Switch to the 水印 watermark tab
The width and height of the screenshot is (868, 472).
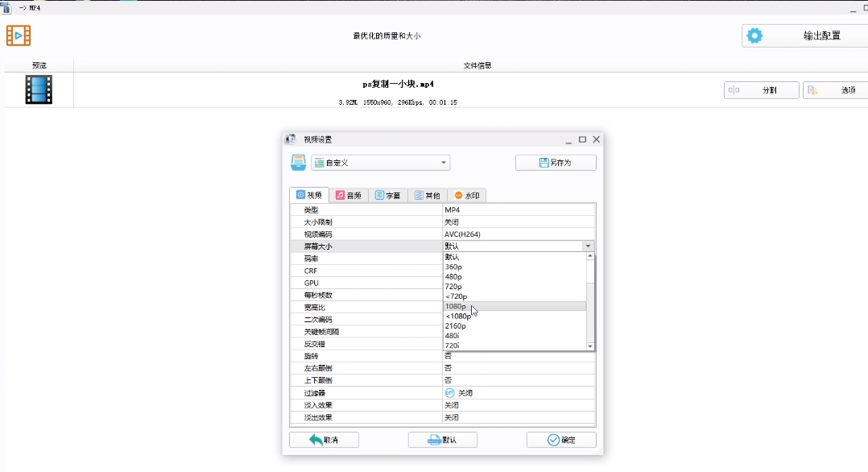tap(467, 195)
